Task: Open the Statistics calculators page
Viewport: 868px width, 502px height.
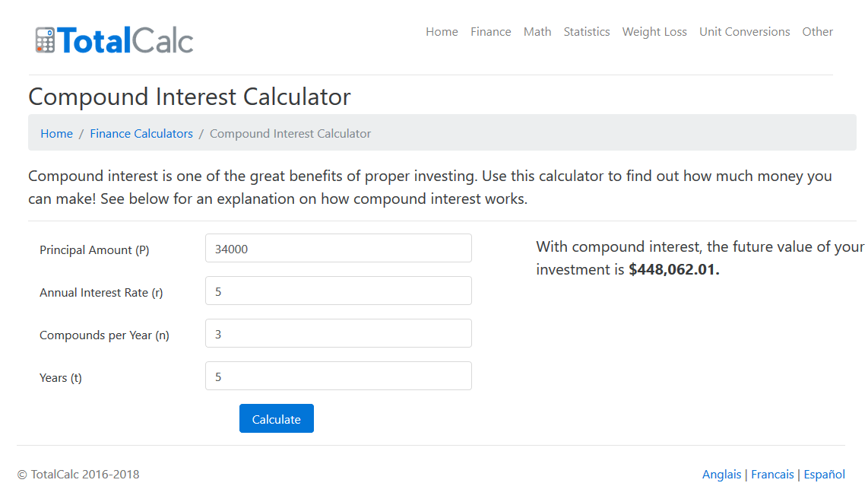Action: tap(587, 31)
